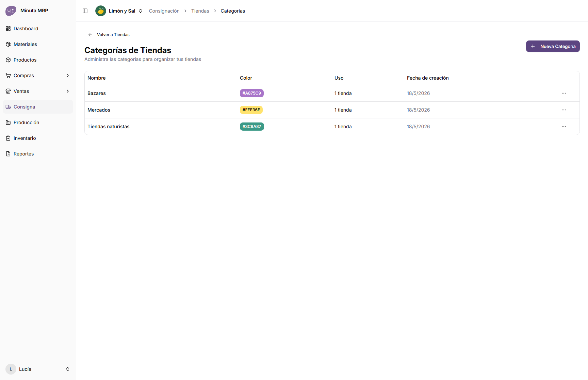
Task: Click the #FFE36E yellow color badge
Action: 251,110
